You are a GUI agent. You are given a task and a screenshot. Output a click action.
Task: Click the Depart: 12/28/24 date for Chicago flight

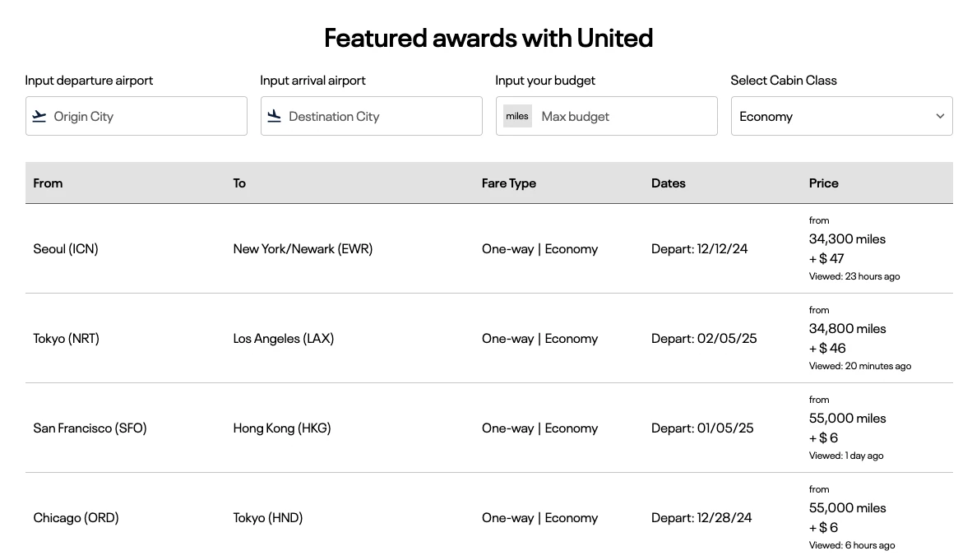[702, 517]
